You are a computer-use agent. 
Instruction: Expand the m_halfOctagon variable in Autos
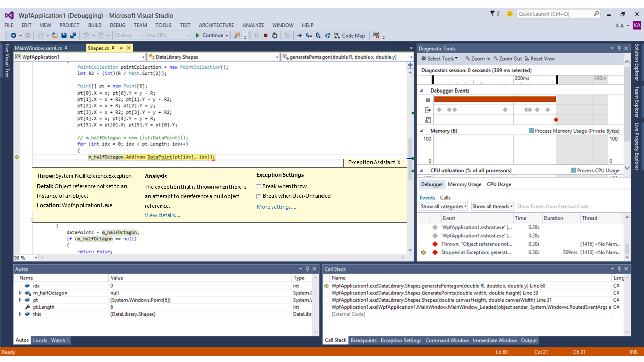[x=21, y=293]
